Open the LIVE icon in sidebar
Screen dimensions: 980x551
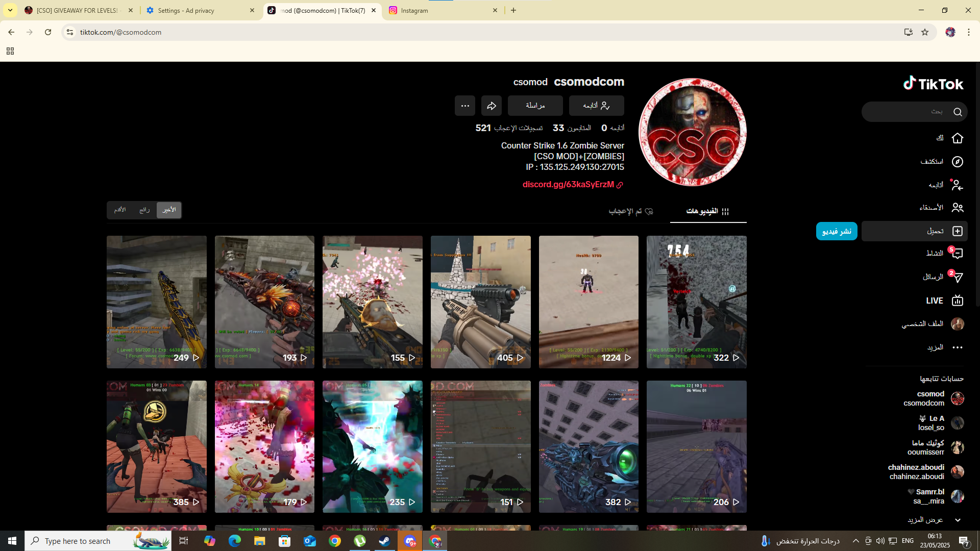[957, 300]
